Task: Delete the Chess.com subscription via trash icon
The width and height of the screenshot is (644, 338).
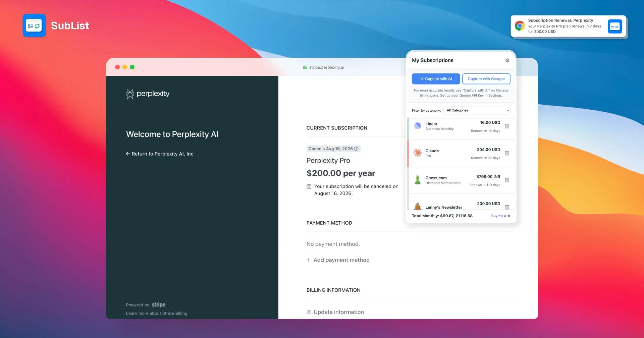Action: tap(507, 180)
